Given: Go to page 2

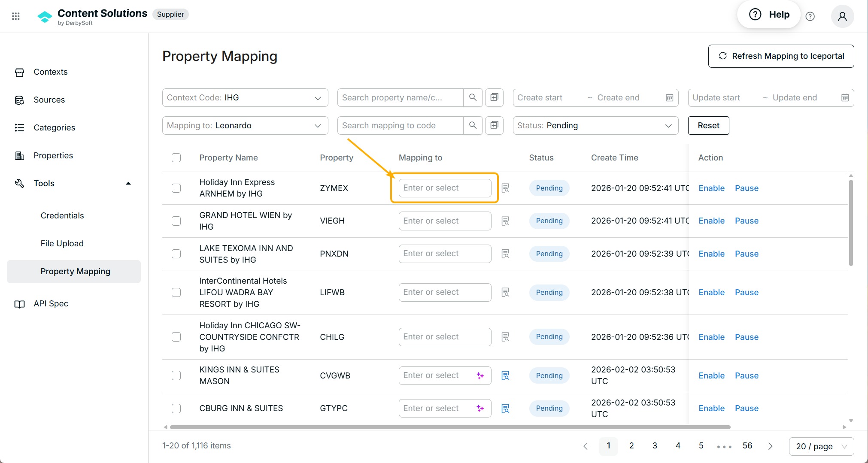Looking at the screenshot, I should [631, 446].
